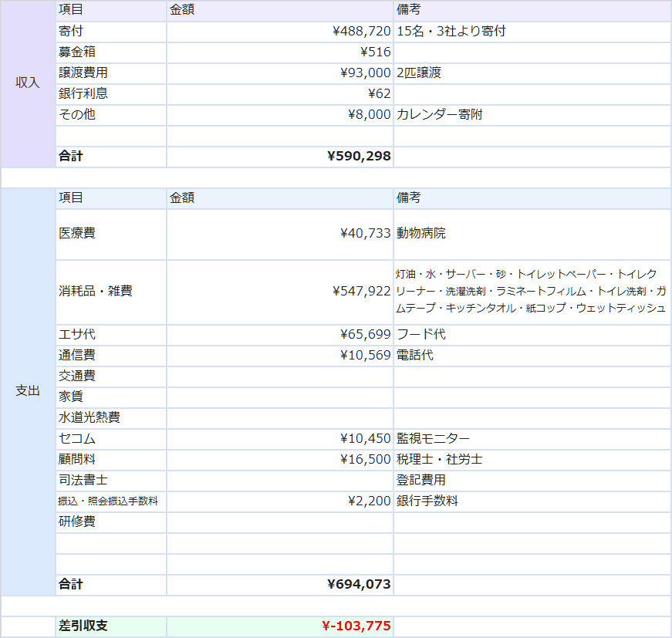Click the 税理士・社労士 note cell
The height and width of the screenshot is (638, 672).
[x=439, y=460]
